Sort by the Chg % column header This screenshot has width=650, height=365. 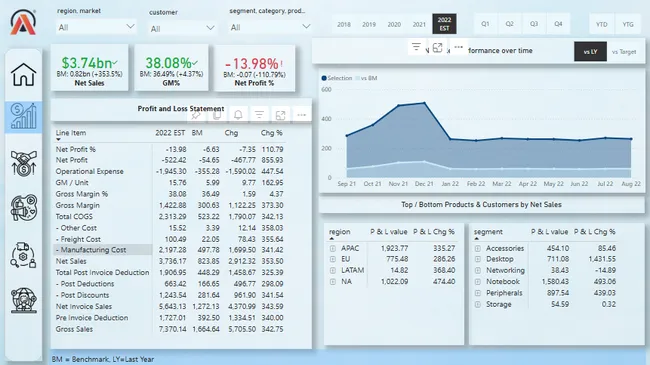(272, 133)
